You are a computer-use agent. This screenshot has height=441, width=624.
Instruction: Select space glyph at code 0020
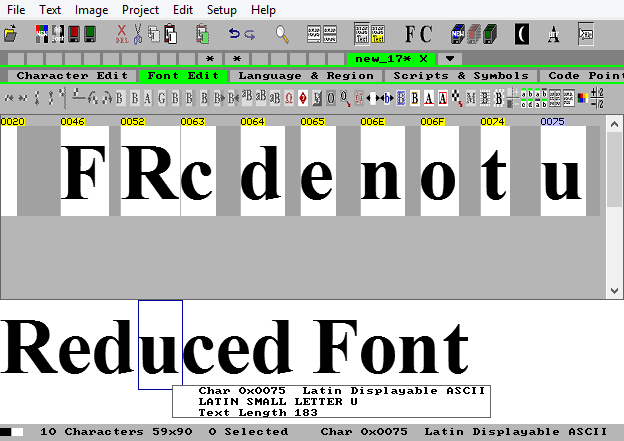tap(9, 171)
